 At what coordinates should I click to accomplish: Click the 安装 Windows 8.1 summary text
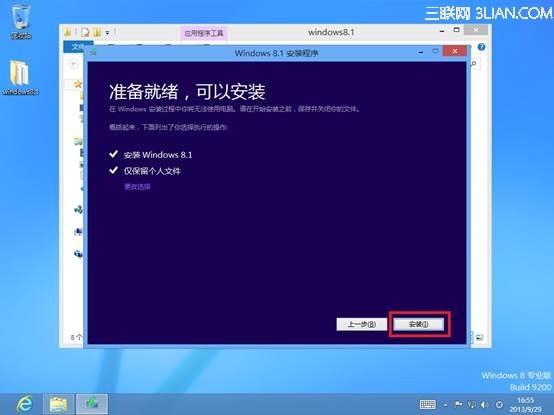158,155
